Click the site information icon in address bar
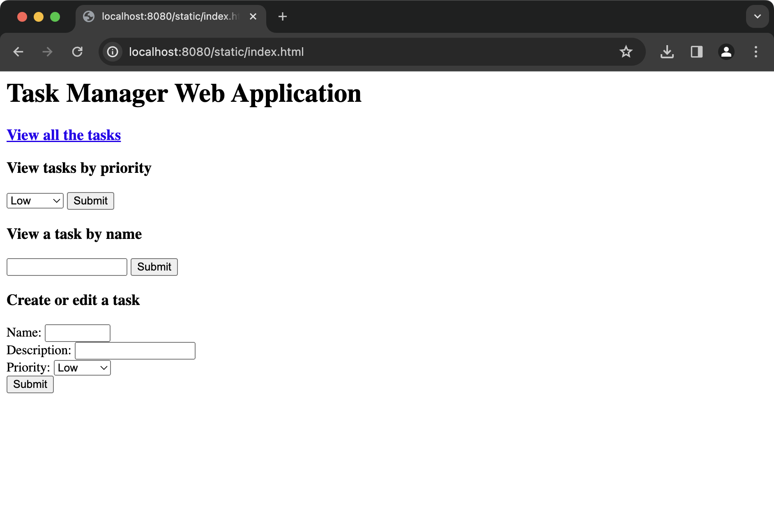The width and height of the screenshot is (774, 532). [113, 52]
